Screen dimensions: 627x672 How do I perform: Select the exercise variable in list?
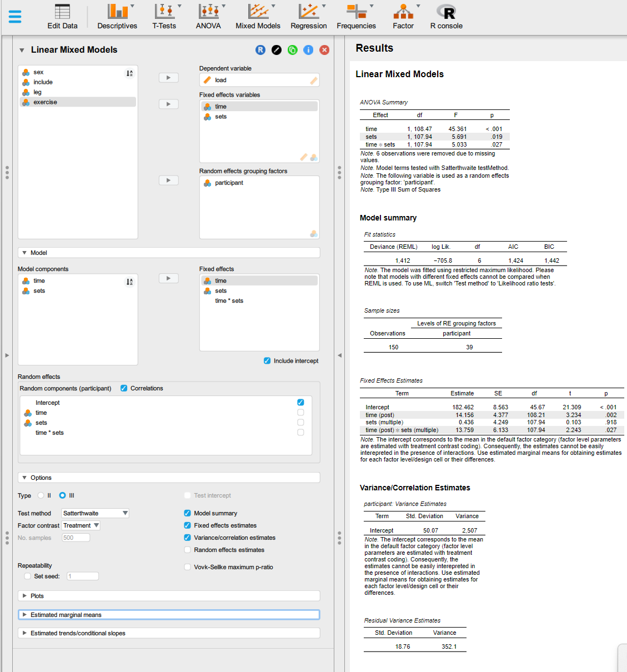45,102
